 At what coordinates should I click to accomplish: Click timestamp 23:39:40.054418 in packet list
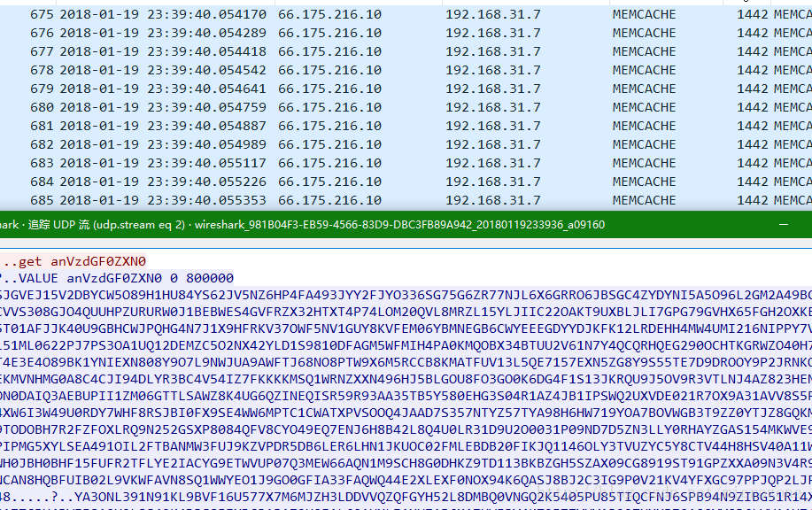[206, 51]
